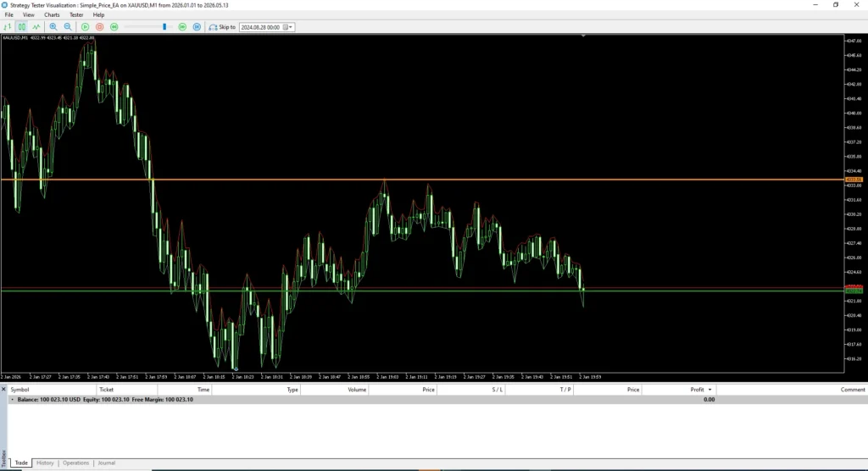The height and width of the screenshot is (471, 868).
Task: Open the File menu
Action: [x=8, y=15]
